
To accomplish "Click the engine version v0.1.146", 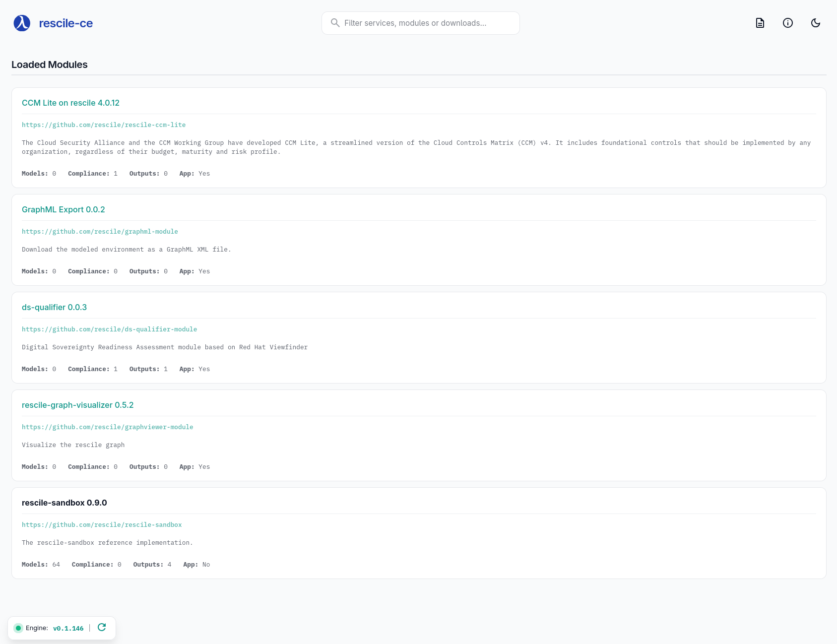I will (68, 628).
